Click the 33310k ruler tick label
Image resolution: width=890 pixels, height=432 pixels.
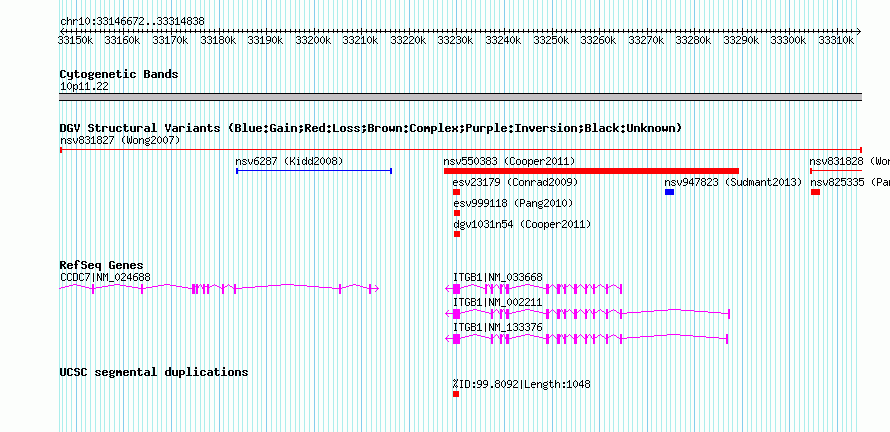[x=836, y=40]
